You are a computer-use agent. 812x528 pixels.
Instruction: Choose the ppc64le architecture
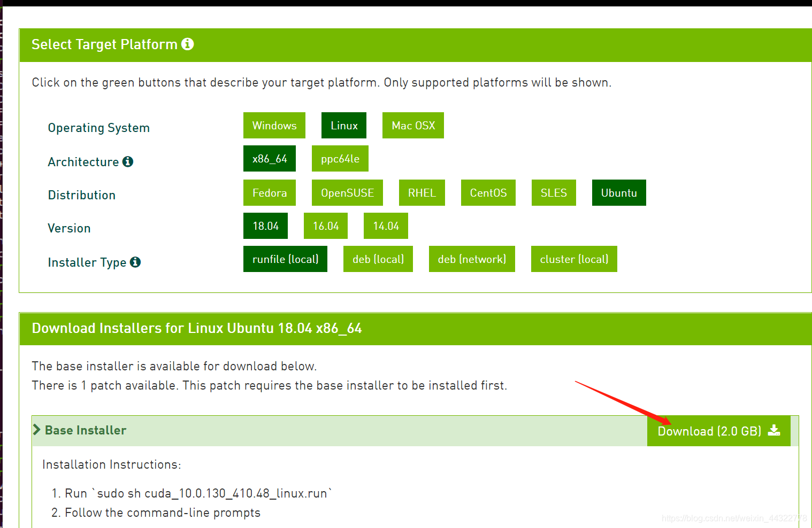click(340, 159)
